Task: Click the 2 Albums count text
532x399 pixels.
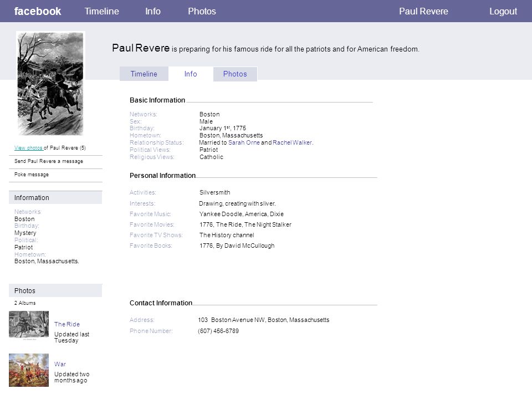Action: 25,303
